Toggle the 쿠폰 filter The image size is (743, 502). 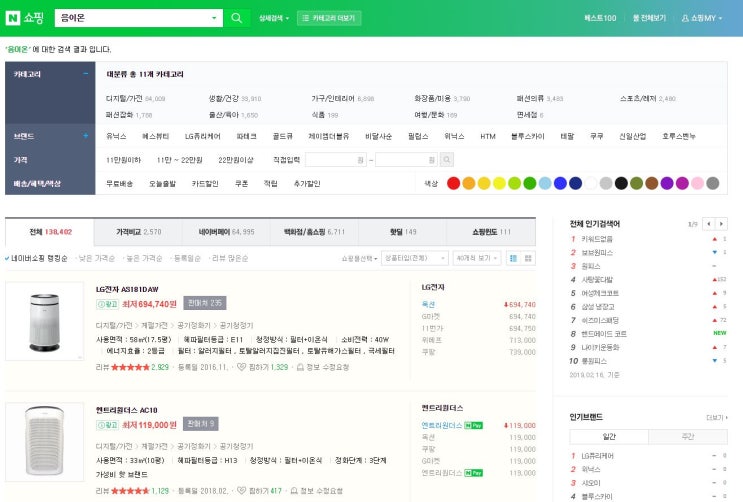[x=241, y=183]
